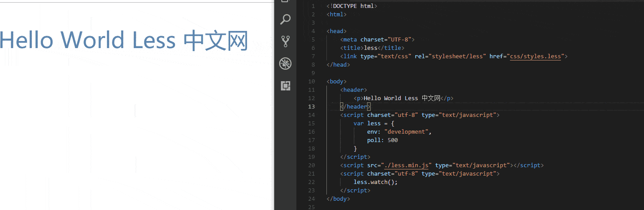Open the Search panel icon
The width and height of the screenshot is (644, 210).
point(286,19)
